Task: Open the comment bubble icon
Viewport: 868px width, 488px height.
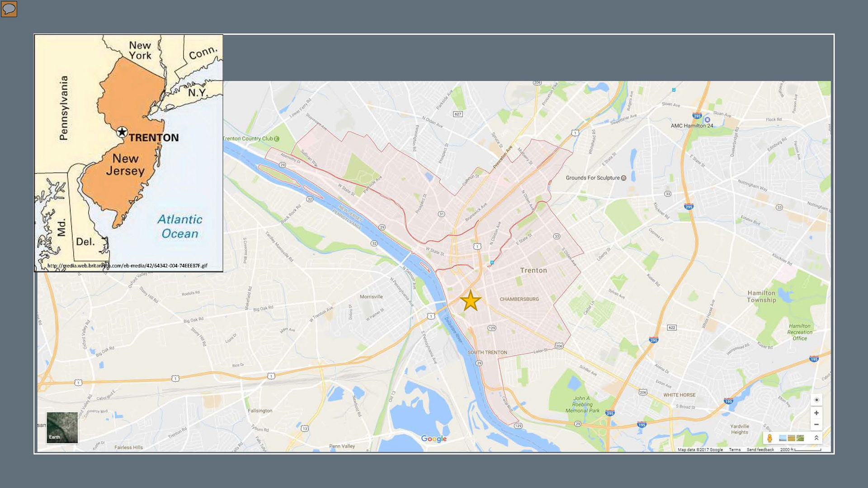Action: point(9,9)
